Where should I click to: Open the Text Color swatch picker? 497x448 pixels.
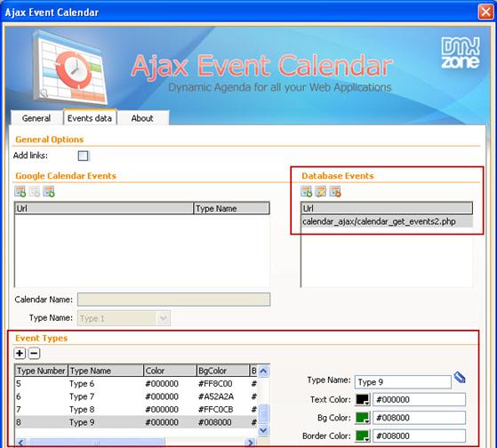[363, 399]
